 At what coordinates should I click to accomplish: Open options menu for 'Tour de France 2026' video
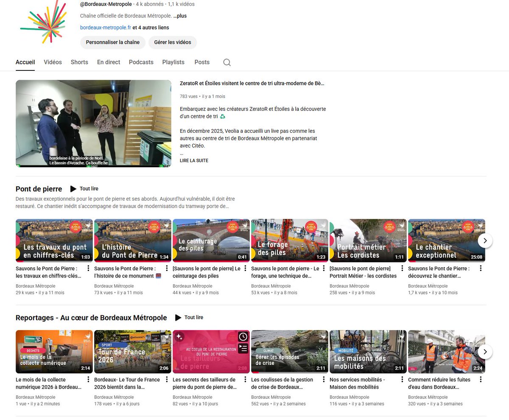pyautogui.click(x=167, y=380)
